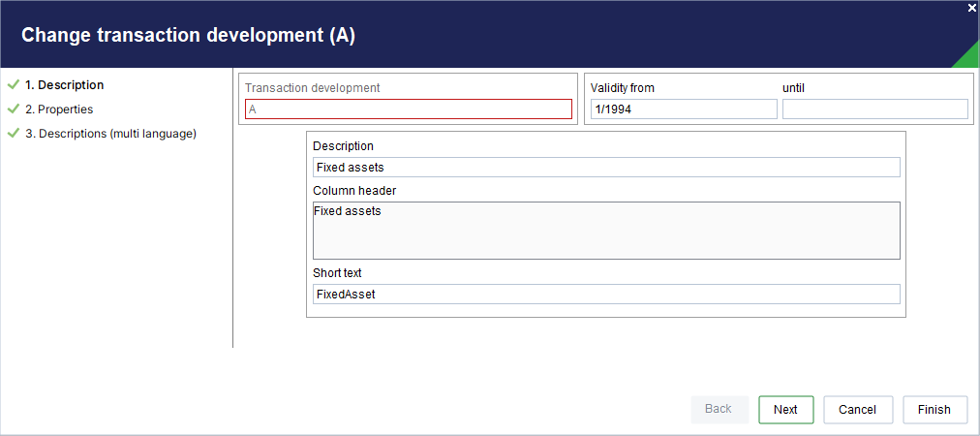Screen dimensions: 980x436
Task: Click inside the Column header text area
Action: point(606,231)
